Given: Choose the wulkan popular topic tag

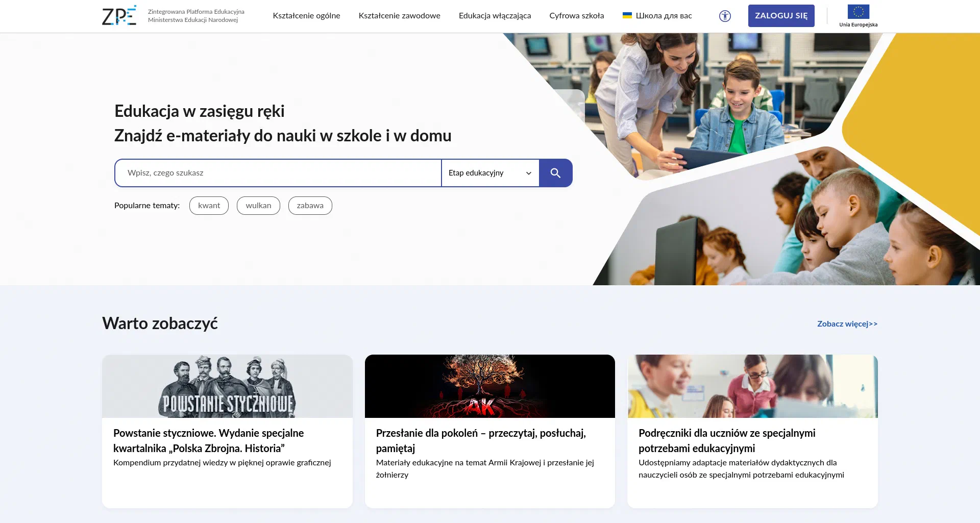Looking at the screenshot, I should click(x=258, y=206).
